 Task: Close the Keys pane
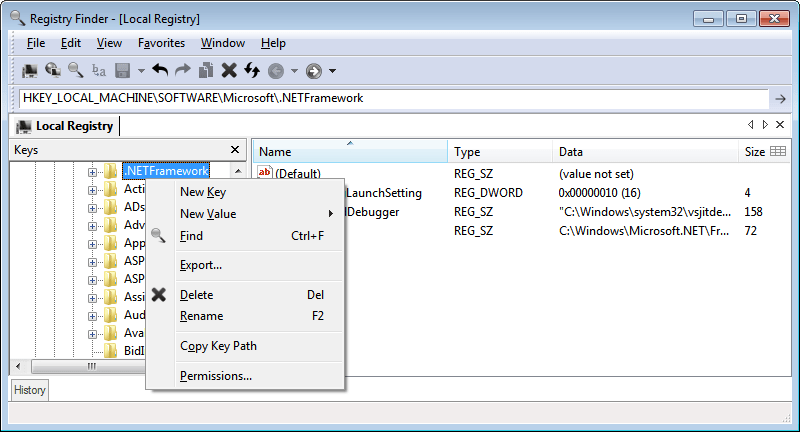[x=235, y=150]
